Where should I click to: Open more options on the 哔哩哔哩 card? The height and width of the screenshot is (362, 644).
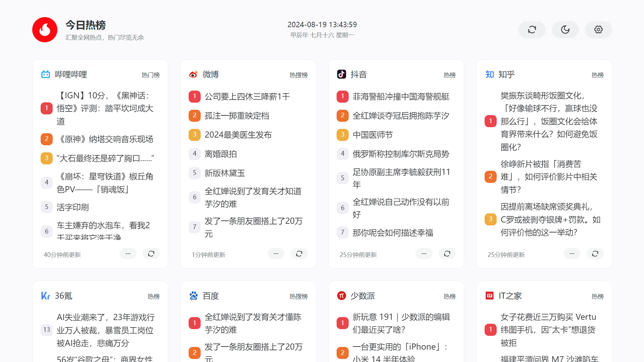pyautogui.click(x=128, y=254)
